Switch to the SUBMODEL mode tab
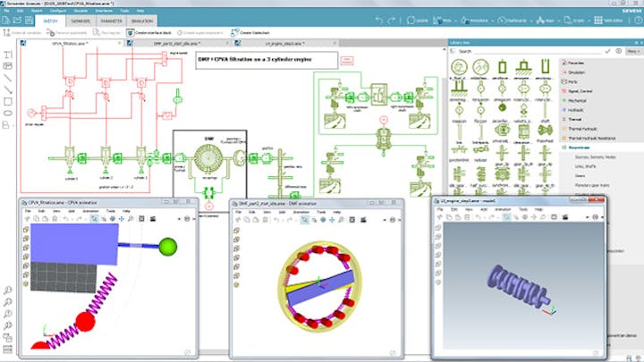Screen dimensions: 644x362 coord(80,21)
